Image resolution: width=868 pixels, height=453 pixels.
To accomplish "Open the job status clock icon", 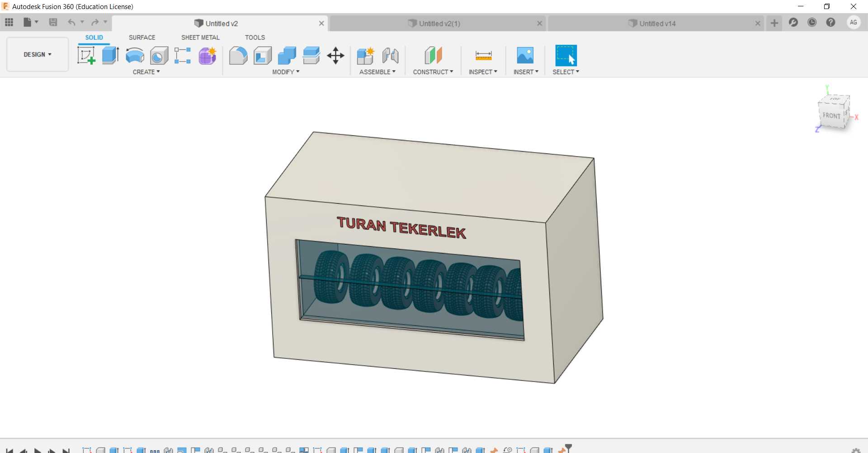I will click(812, 23).
